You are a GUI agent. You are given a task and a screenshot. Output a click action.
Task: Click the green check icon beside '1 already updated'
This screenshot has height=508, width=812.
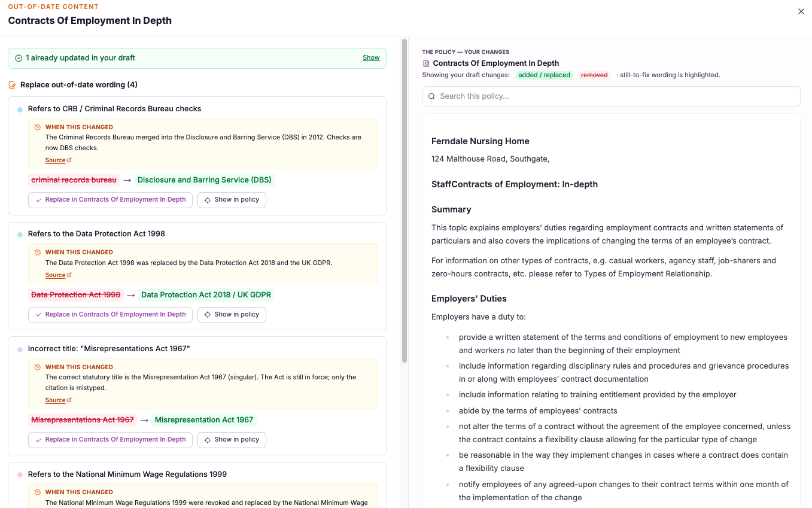(x=19, y=58)
